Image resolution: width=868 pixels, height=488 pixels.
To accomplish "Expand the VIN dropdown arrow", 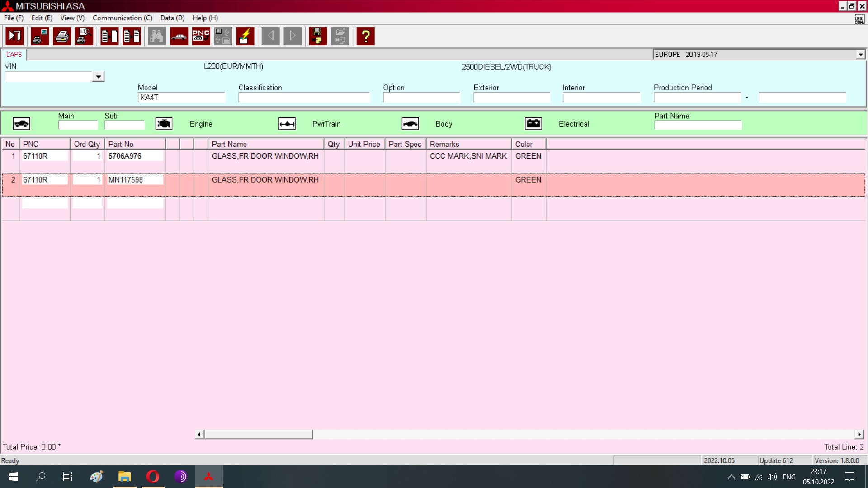I will click(98, 77).
